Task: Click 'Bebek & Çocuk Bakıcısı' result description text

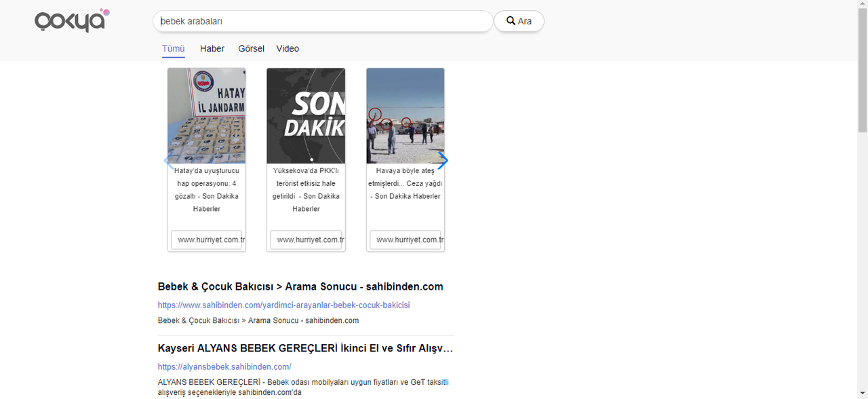Action: [258, 320]
